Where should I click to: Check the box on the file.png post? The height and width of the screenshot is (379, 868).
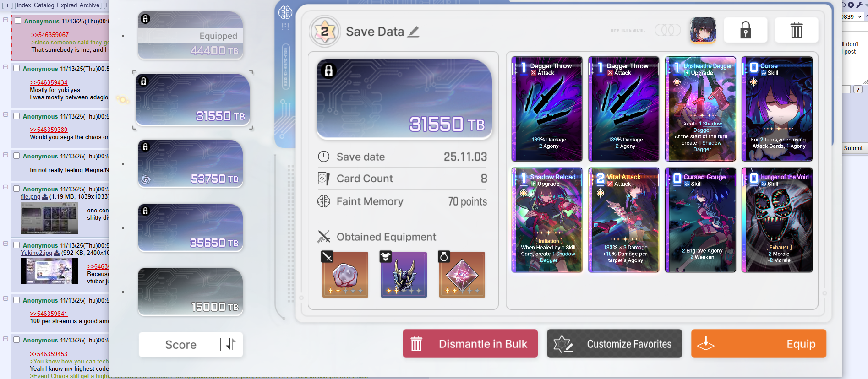click(x=16, y=189)
